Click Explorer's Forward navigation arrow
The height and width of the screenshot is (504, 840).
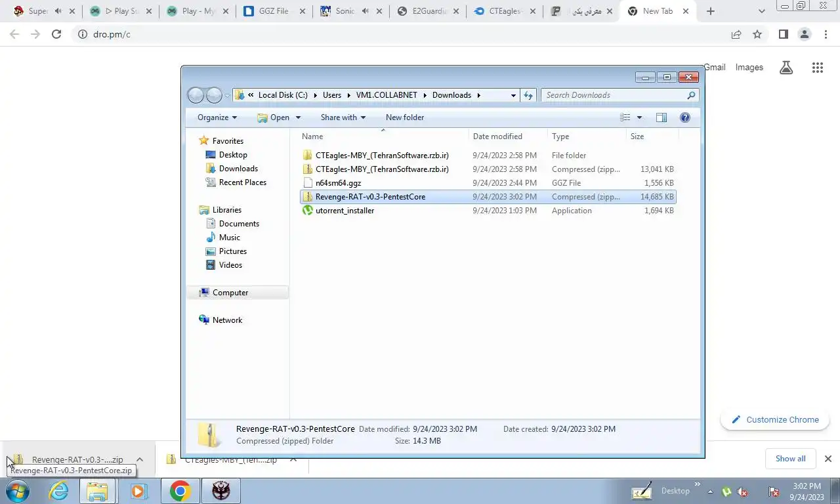(214, 95)
